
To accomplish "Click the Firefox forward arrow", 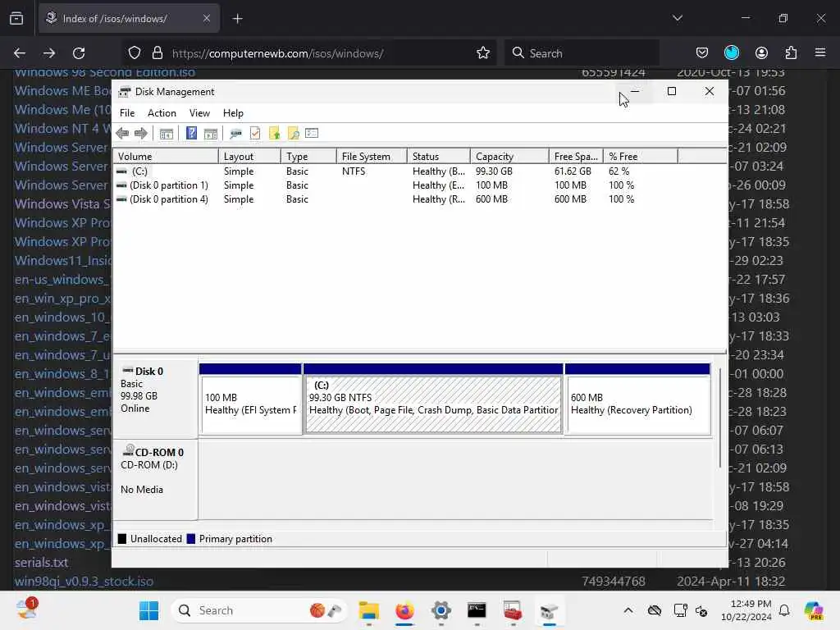I will click(x=48, y=53).
